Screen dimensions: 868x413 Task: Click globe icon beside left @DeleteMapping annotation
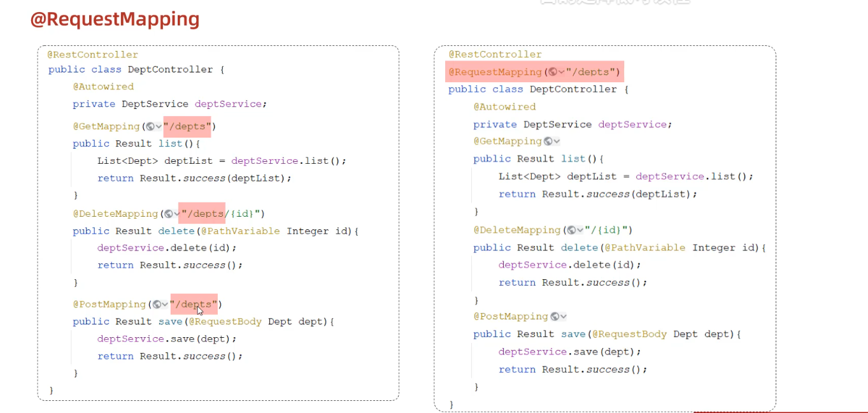(x=168, y=214)
